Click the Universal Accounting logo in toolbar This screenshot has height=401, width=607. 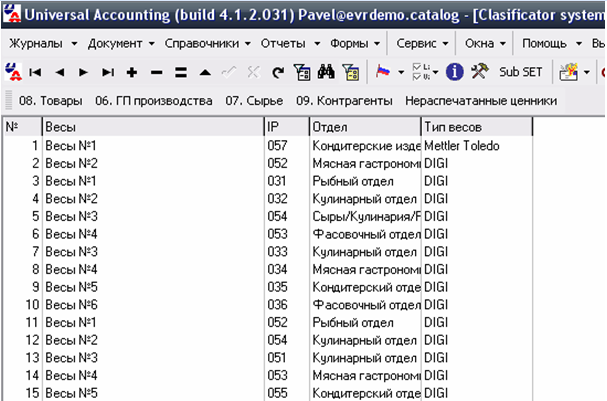click(14, 72)
